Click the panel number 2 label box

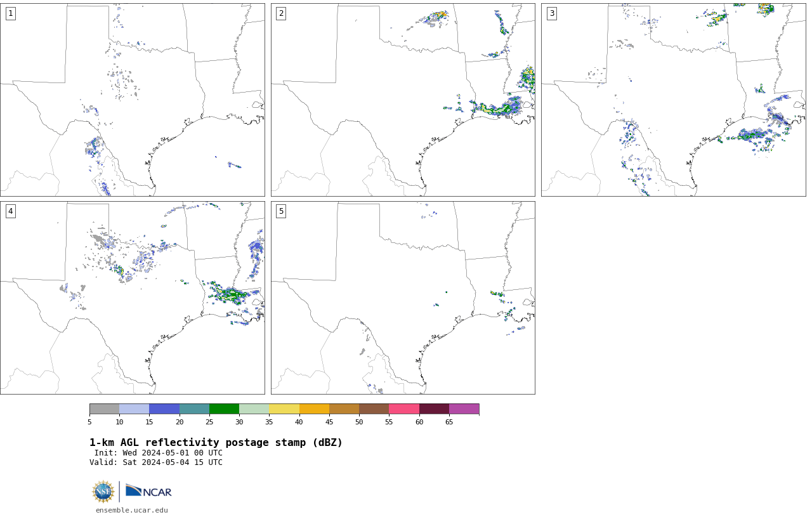point(281,13)
